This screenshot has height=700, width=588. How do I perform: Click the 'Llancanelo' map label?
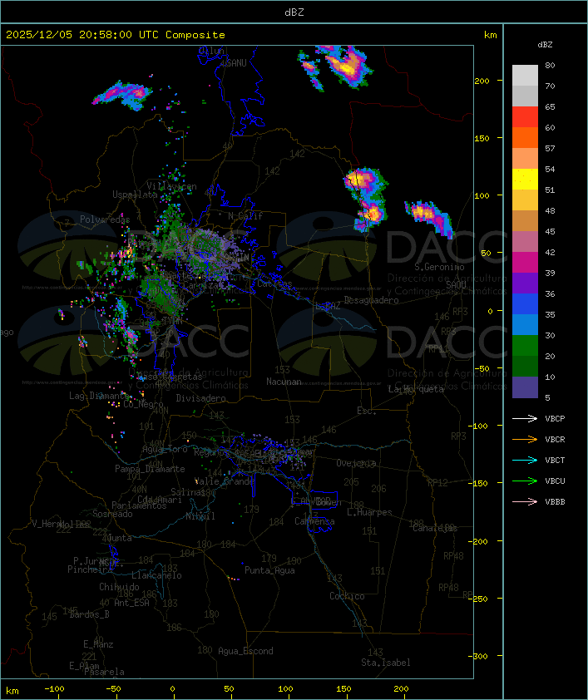coord(156,576)
